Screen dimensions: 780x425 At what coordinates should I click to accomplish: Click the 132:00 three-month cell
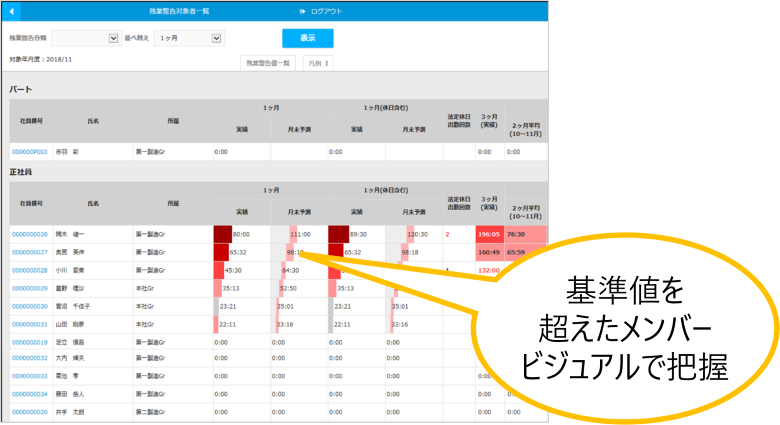click(488, 270)
